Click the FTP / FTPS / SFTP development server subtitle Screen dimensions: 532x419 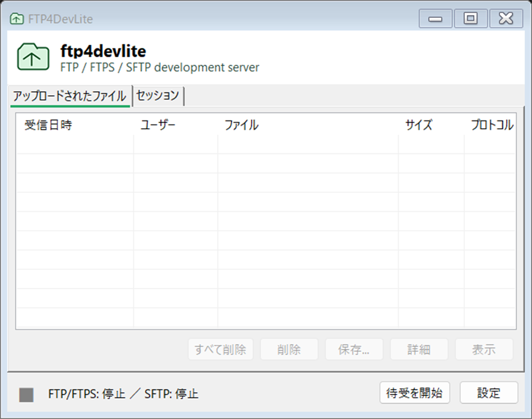(160, 68)
